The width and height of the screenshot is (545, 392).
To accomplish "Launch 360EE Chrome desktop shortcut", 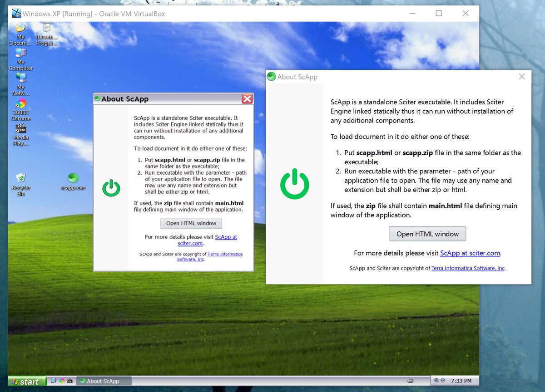I will (21, 109).
